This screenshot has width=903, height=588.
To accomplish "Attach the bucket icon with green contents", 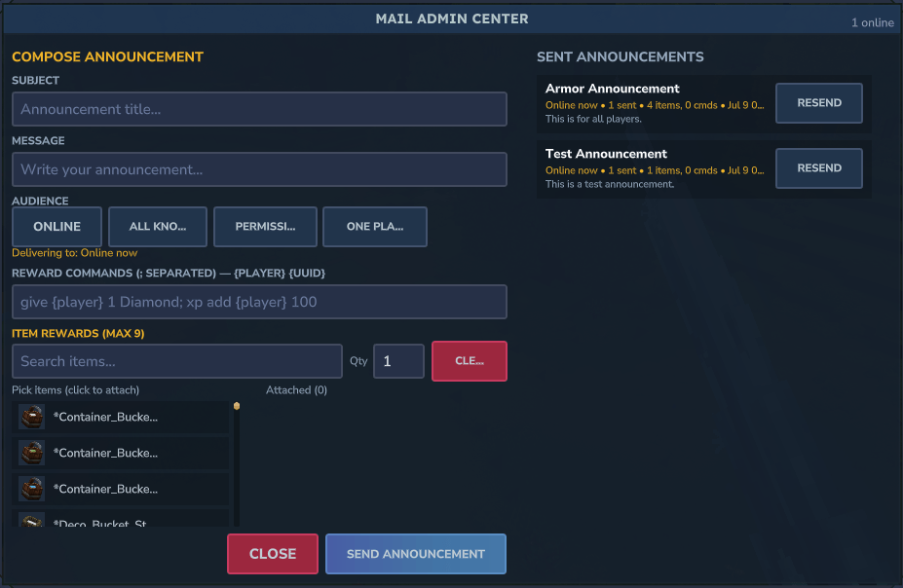I will pyautogui.click(x=32, y=453).
